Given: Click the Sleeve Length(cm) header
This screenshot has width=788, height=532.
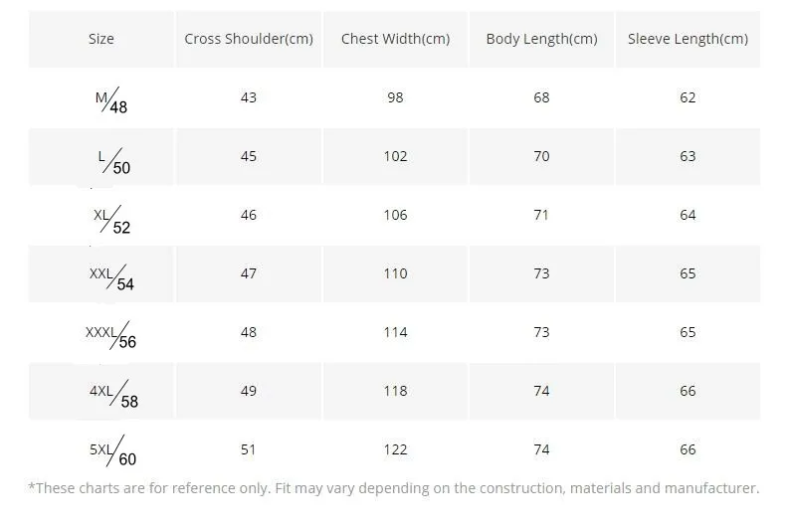Looking at the screenshot, I should (x=688, y=39).
